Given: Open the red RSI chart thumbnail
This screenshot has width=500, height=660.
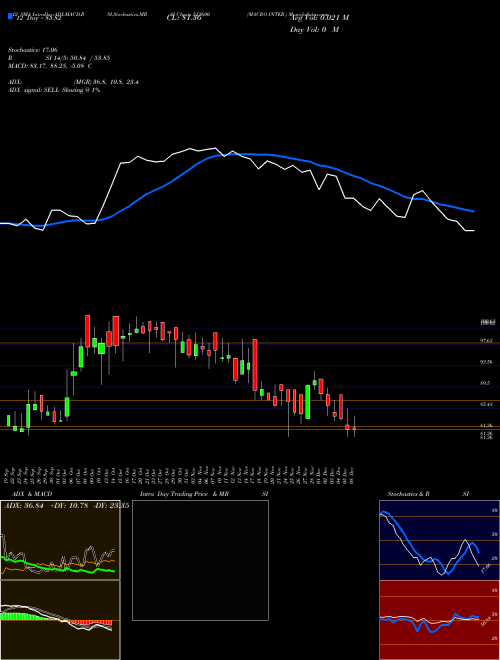Looking at the screenshot, I should [x=439, y=620].
